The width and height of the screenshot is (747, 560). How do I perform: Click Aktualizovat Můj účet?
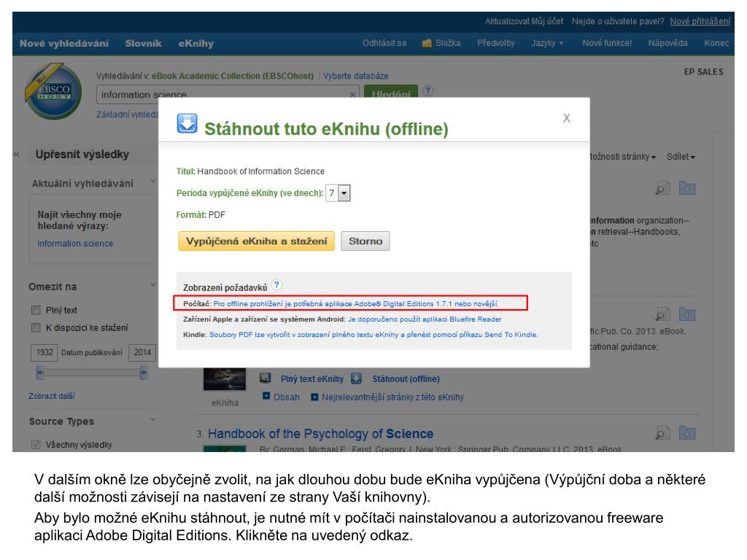tap(524, 21)
